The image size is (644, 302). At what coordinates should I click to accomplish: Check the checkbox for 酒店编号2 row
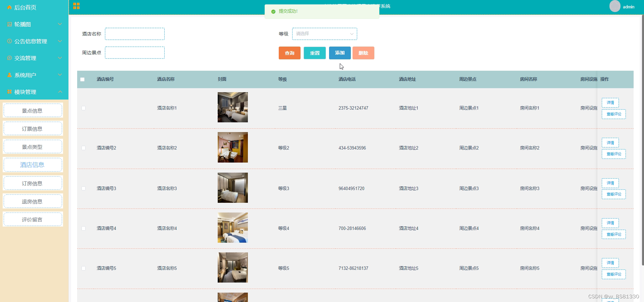pyautogui.click(x=84, y=148)
